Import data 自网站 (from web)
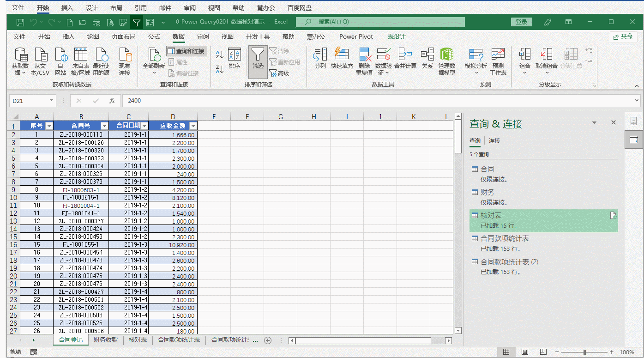 pyautogui.click(x=60, y=61)
